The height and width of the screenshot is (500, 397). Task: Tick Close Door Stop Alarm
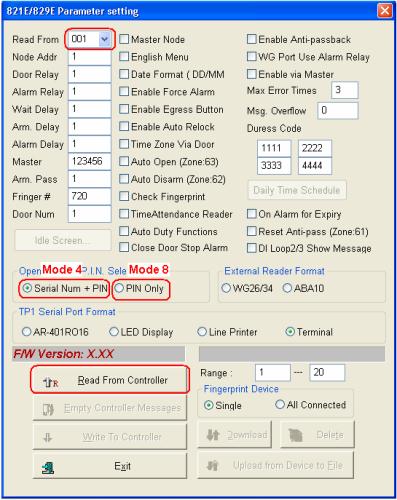pyautogui.click(x=124, y=248)
